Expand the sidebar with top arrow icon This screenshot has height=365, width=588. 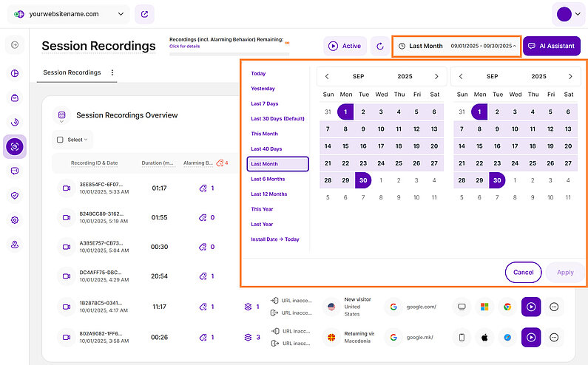click(x=15, y=46)
